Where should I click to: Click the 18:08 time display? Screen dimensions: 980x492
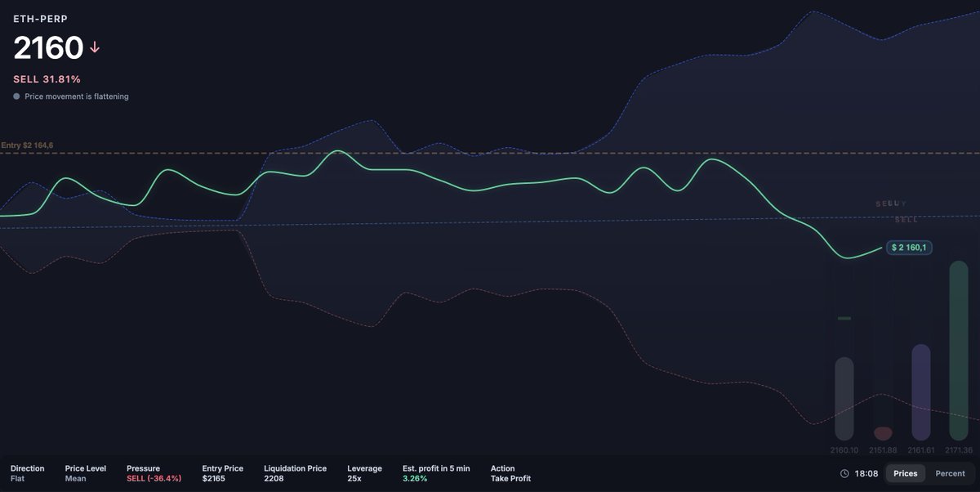[866, 473]
